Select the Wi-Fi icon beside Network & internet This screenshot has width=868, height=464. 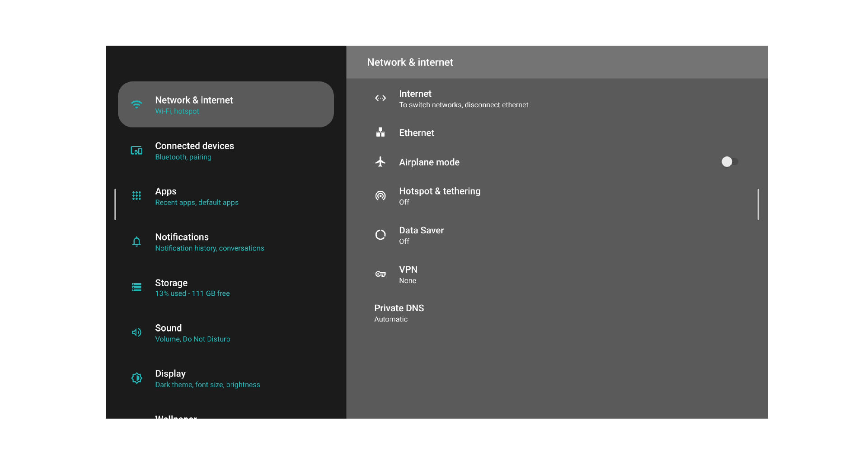[x=136, y=104]
